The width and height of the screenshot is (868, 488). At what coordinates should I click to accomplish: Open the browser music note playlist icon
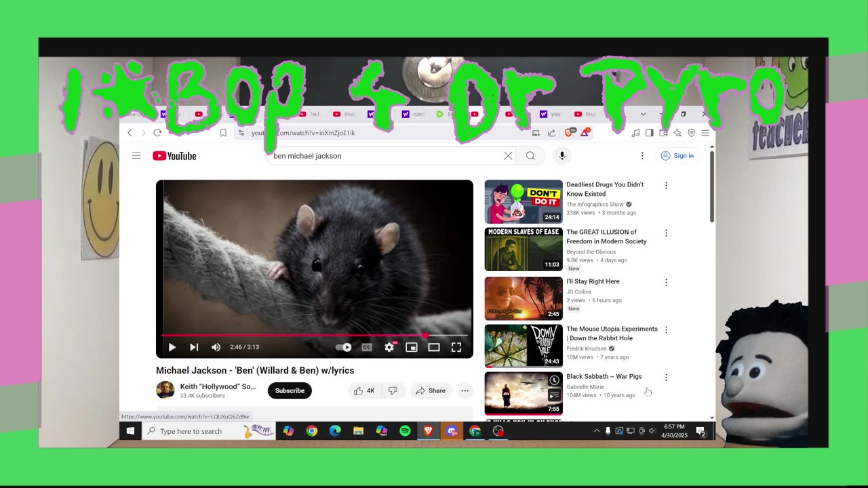(635, 133)
